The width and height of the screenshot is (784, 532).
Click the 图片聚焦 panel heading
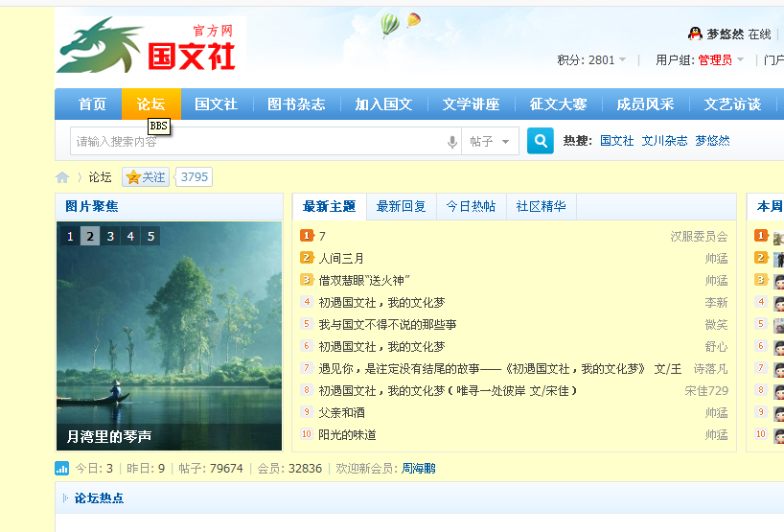point(91,206)
